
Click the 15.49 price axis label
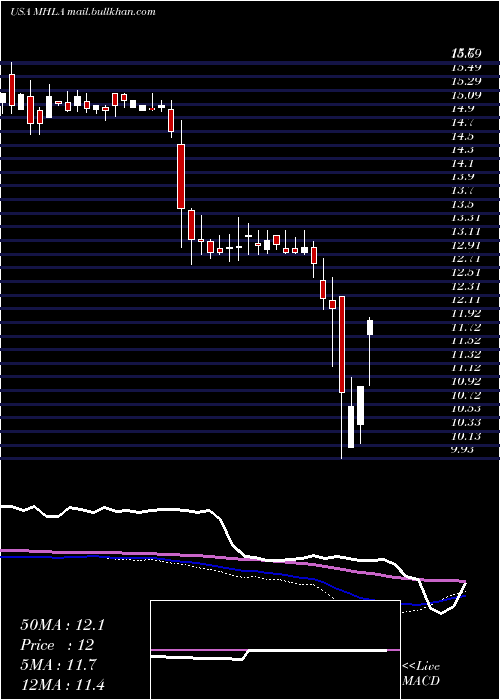tap(466, 67)
